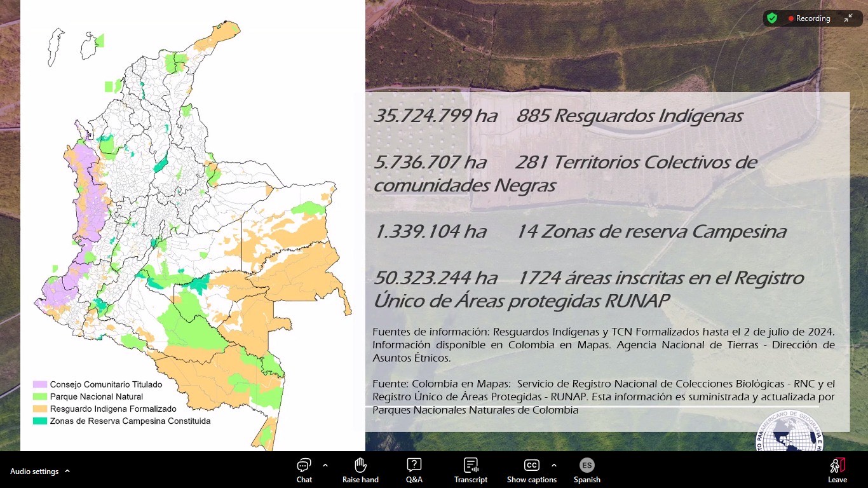Open the Q&A window
Viewport: 868px width, 488px height.
[x=414, y=470]
